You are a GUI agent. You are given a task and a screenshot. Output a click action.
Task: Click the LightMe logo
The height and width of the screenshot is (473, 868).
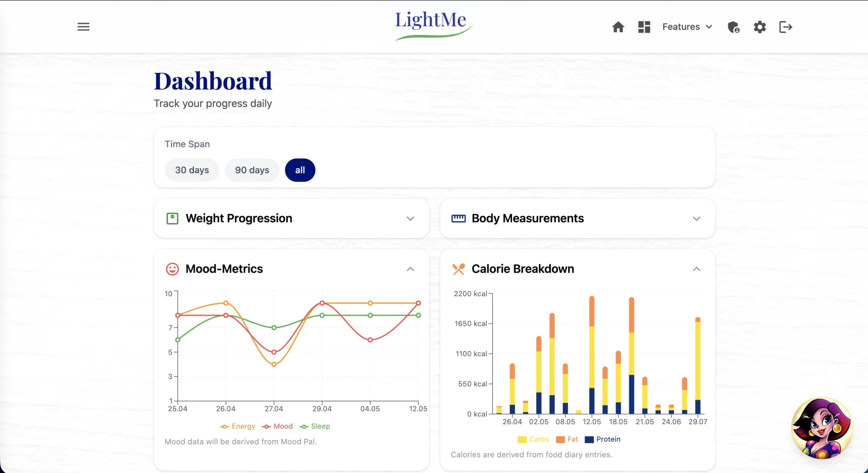coord(434,25)
